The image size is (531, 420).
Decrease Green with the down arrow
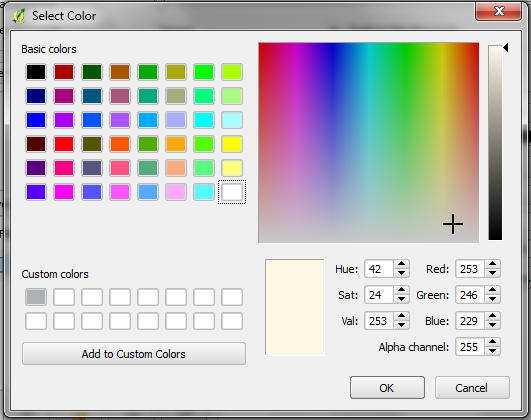pos(493,299)
